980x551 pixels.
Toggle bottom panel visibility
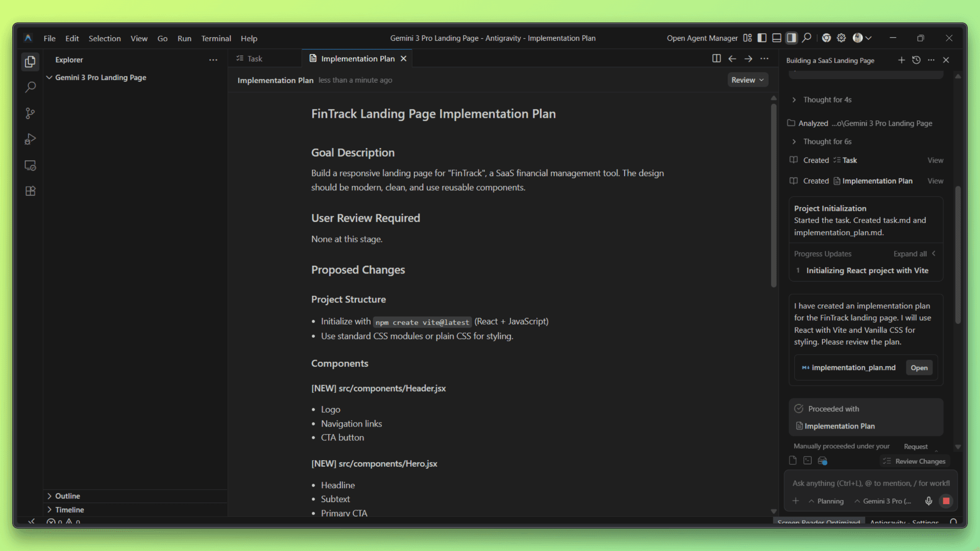click(x=776, y=38)
